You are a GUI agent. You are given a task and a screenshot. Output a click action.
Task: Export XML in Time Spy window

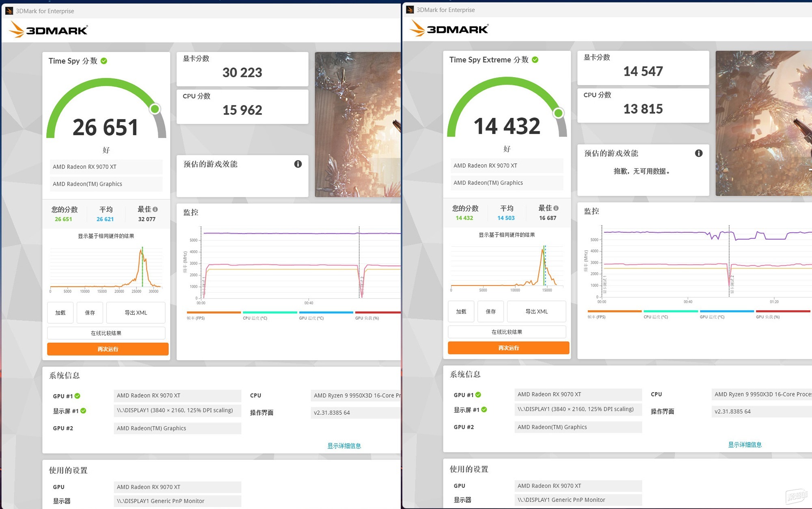[136, 312]
